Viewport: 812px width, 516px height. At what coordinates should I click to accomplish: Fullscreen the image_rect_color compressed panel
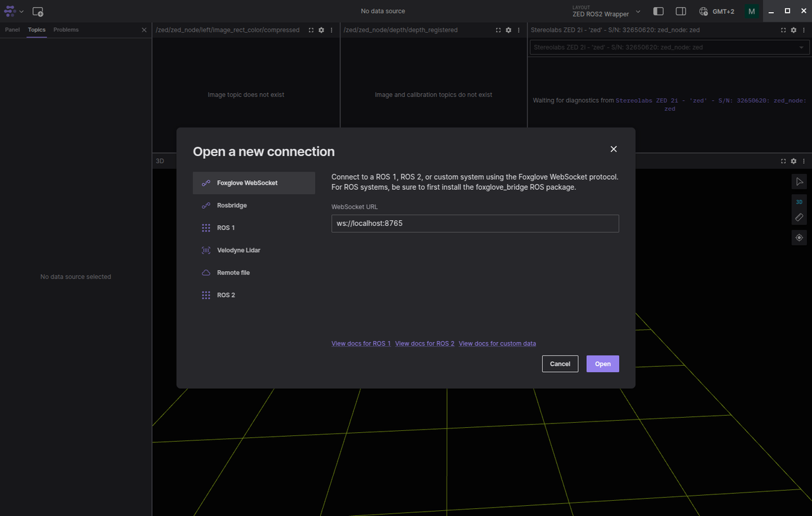(x=311, y=30)
